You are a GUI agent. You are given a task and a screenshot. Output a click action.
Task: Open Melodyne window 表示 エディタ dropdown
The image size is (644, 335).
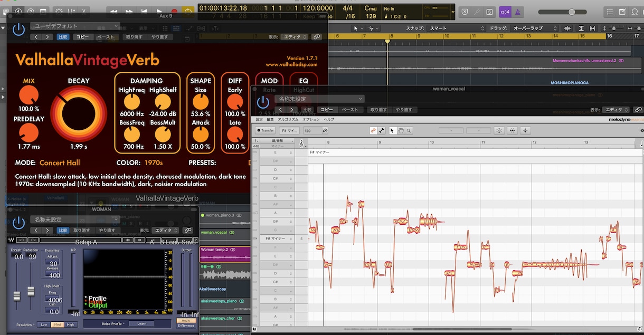[616, 110]
